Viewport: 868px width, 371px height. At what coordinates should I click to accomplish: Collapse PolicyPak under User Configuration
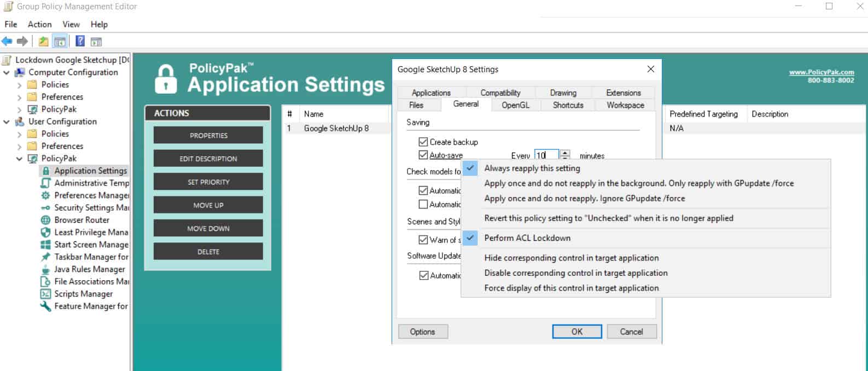(x=20, y=159)
